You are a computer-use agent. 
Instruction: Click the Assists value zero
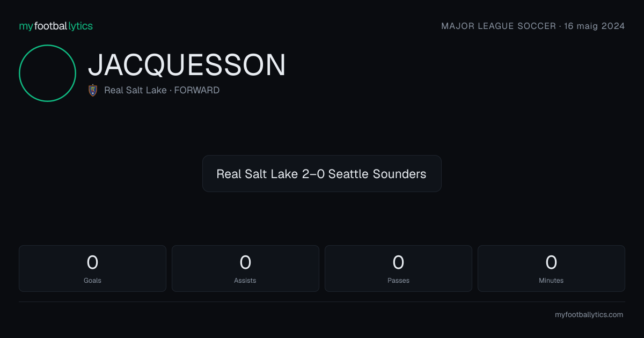click(x=245, y=262)
